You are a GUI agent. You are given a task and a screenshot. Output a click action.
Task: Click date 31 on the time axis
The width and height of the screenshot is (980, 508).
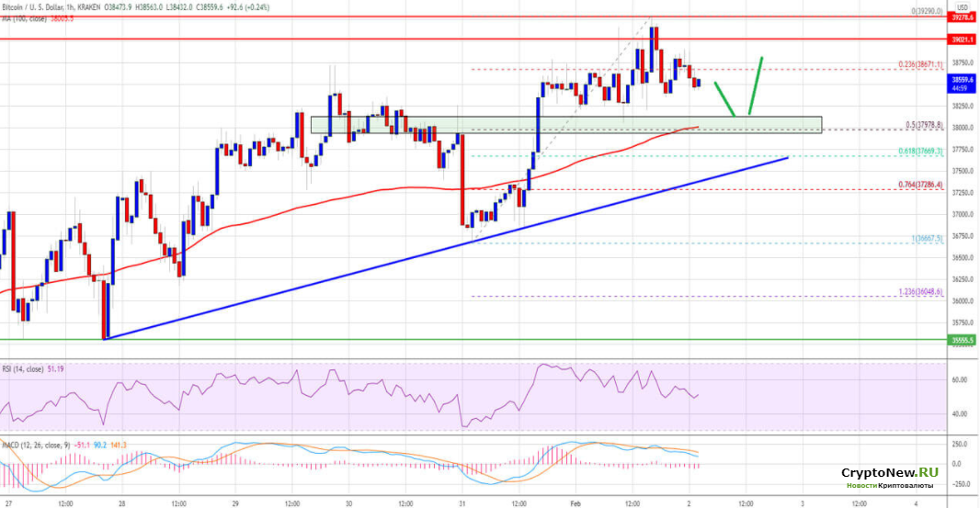462,503
